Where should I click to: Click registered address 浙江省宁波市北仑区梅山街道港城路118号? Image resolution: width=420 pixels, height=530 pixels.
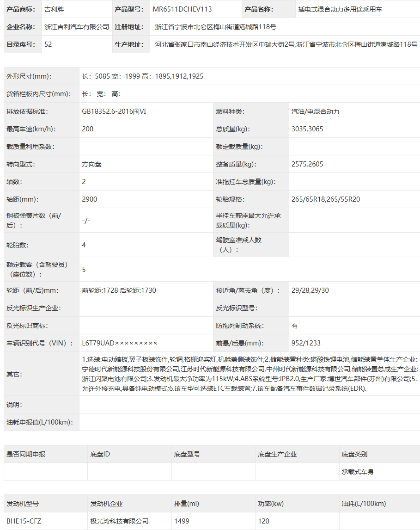(x=215, y=27)
